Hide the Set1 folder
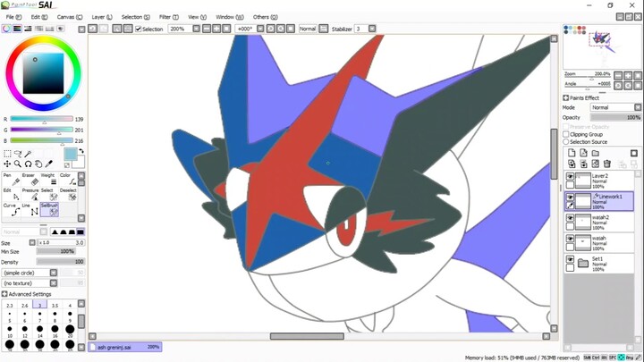Viewport: 644px width, 362px height. click(x=570, y=259)
